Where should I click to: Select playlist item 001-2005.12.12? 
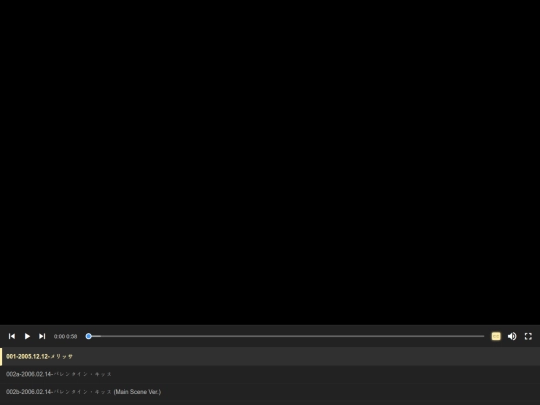click(270, 356)
